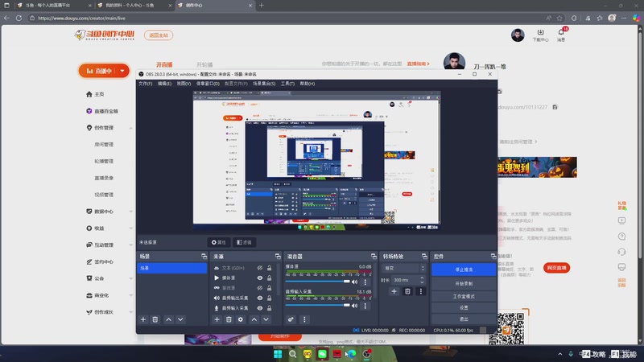Screen dimensions: 644x362
Task: Open OBS 设置 settings button
Action: coord(464,307)
